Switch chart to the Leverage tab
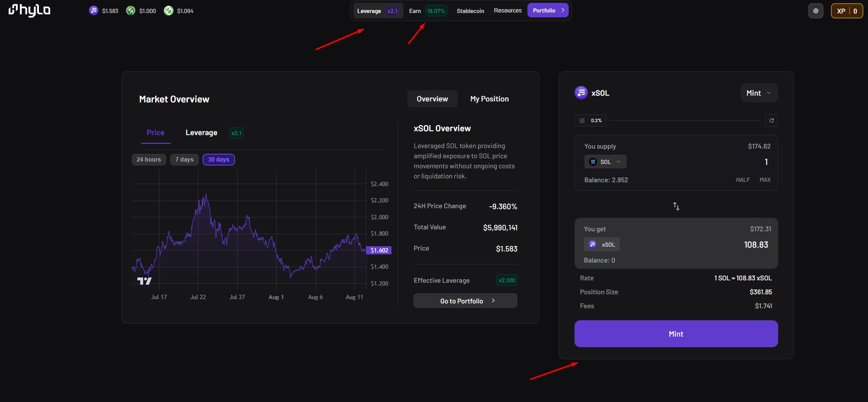The height and width of the screenshot is (402, 868). click(x=201, y=133)
